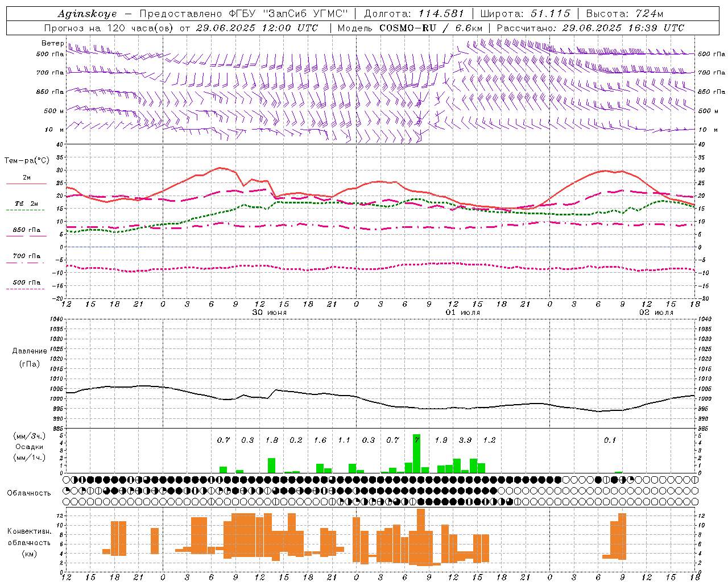Click the "Прогноз на 120 часа(ов)" text

108,28
